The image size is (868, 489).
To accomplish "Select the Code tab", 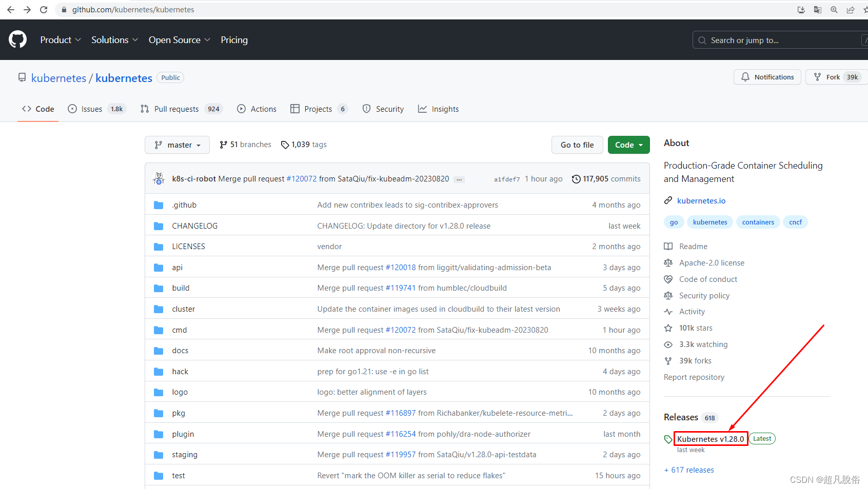I will click(x=38, y=109).
